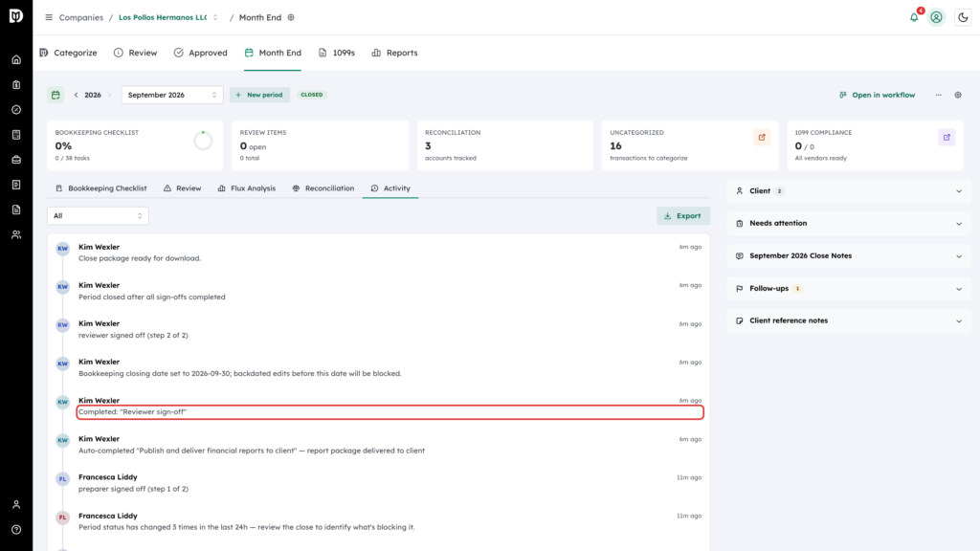
Task: Click the app logo at top left
Action: pos(16,16)
